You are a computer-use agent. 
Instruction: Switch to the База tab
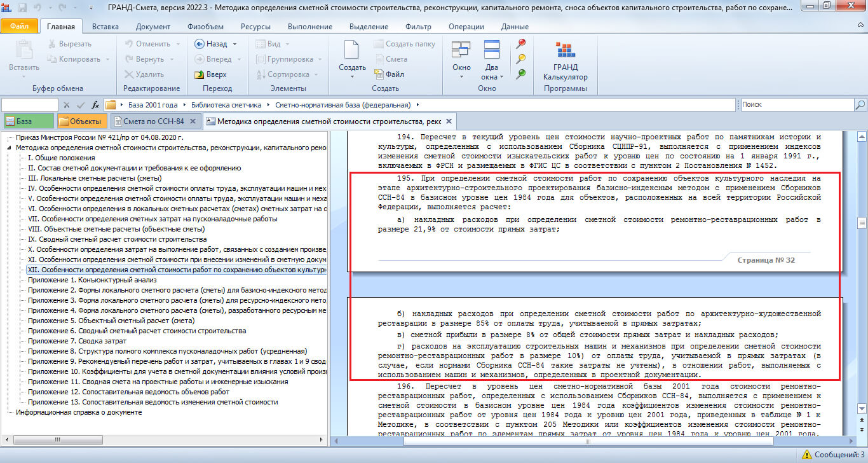[28, 121]
